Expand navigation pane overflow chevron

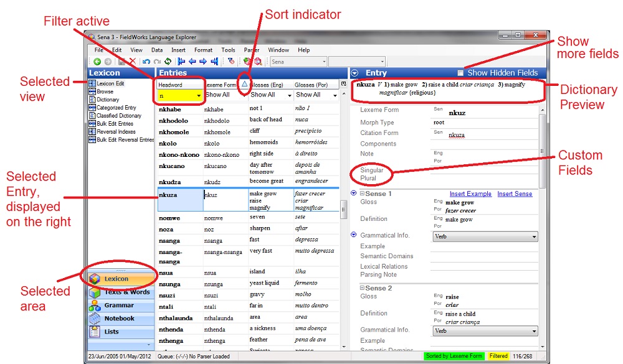click(x=149, y=345)
